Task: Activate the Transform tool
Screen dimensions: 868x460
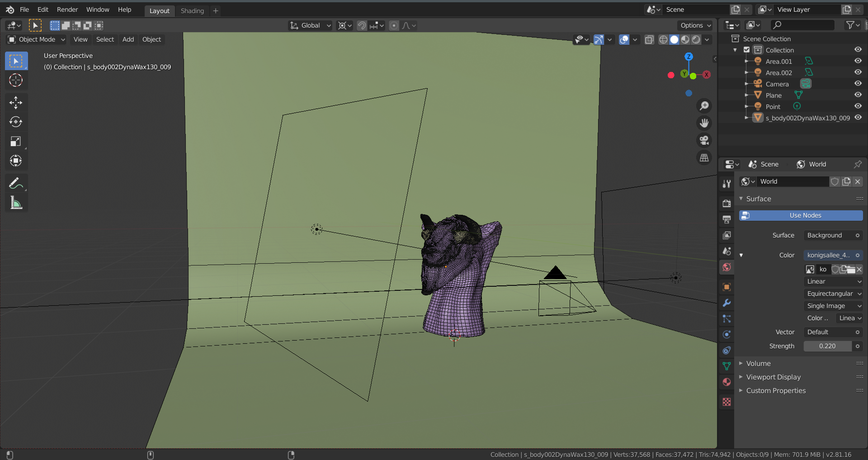Action: (16, 161)
